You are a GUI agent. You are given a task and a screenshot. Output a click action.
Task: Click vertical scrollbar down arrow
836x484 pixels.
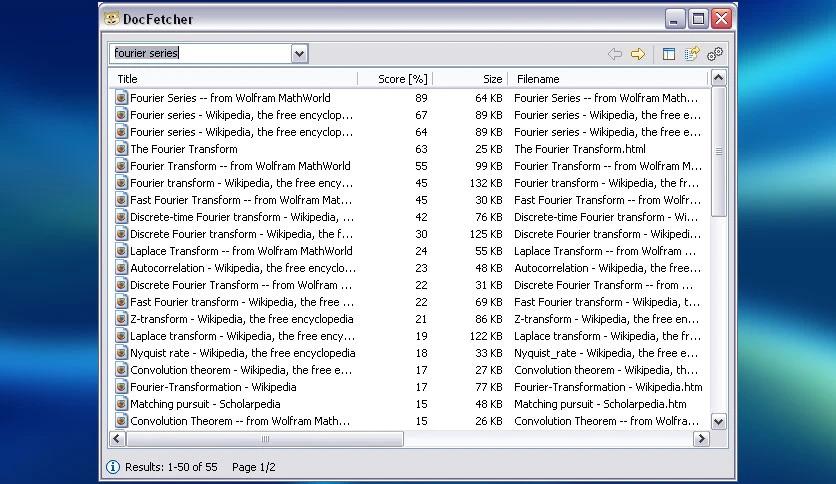pyautogui.click(x=718, y=422)
